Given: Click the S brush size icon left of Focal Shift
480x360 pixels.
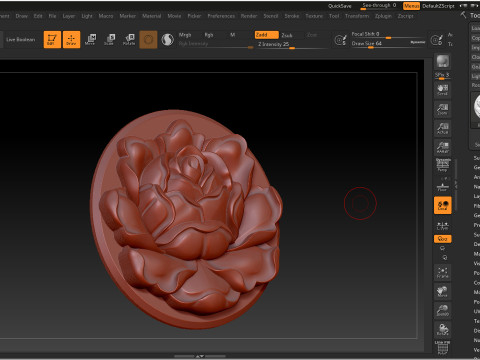Looking at the screenshot, I should (340, 40).
